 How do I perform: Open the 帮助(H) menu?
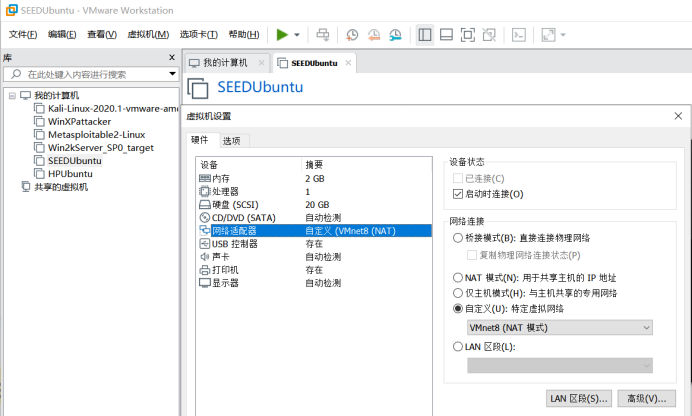pos(244,34)
